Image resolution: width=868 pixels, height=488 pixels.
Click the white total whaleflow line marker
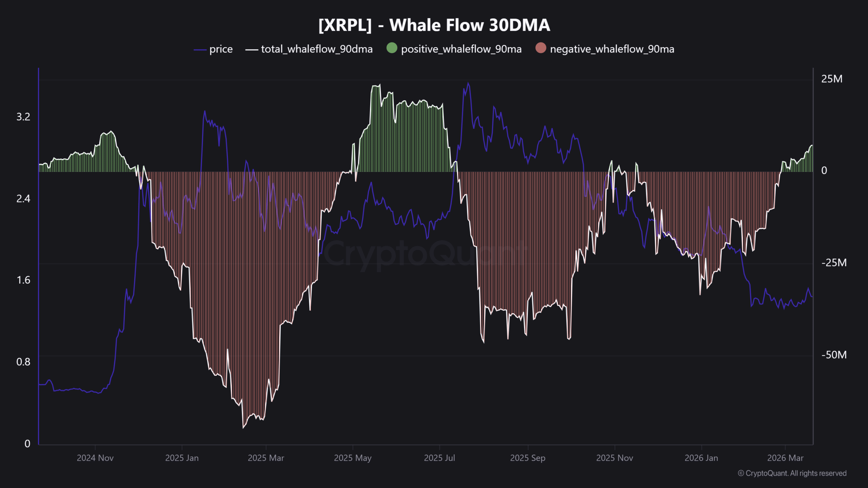coord(252,50)
